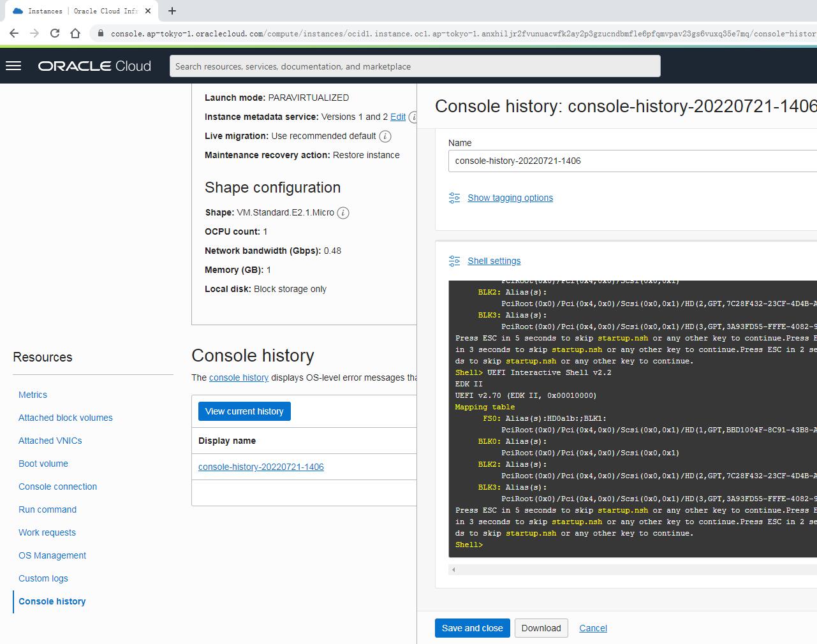Open the Oracle Cloud hamburger navigation menu
The width and height of the screenshot is (817, 644).
click(x=13, y=66)
